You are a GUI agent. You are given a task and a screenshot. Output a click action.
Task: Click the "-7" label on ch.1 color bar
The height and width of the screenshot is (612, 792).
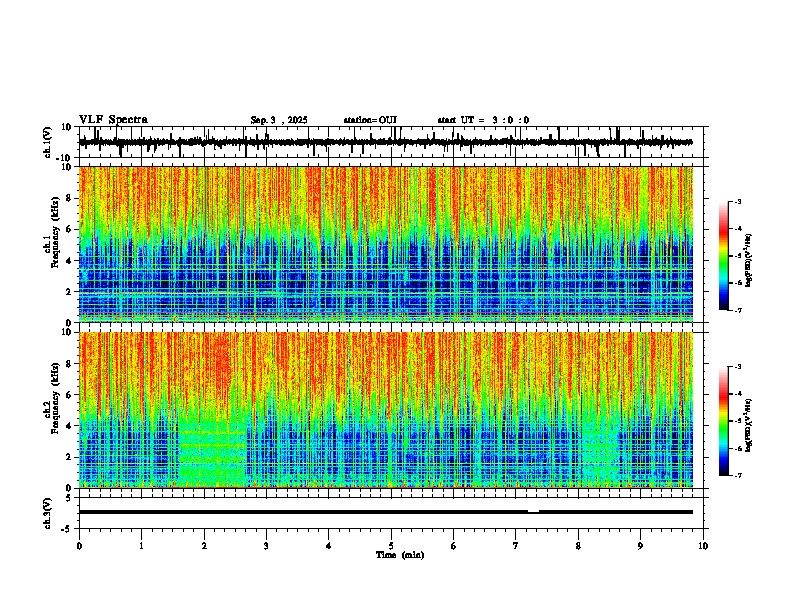click(x=737, y=310)
